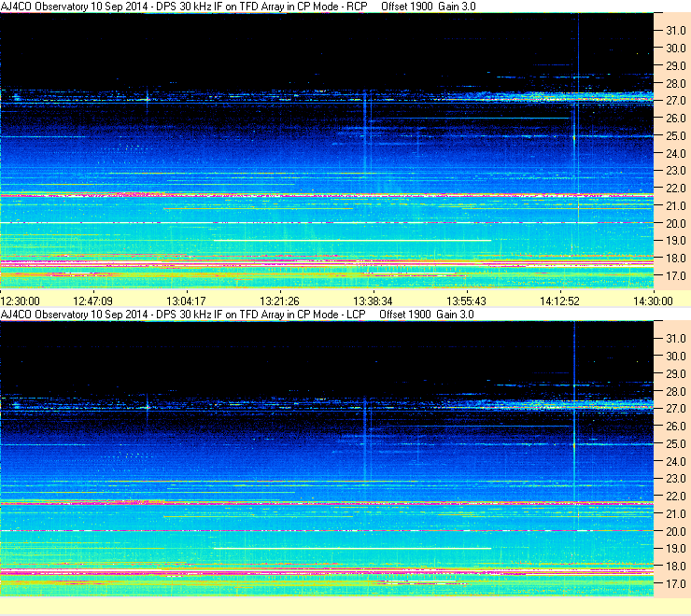Click the 29.0 frequency label on RCP plot
The height and width of the screenshot is (616, 691).
[x=676, y=65]
